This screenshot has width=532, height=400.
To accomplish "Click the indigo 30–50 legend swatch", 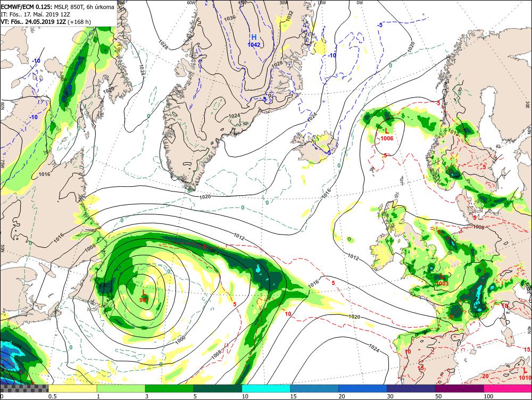I will [x=411, y=388].
